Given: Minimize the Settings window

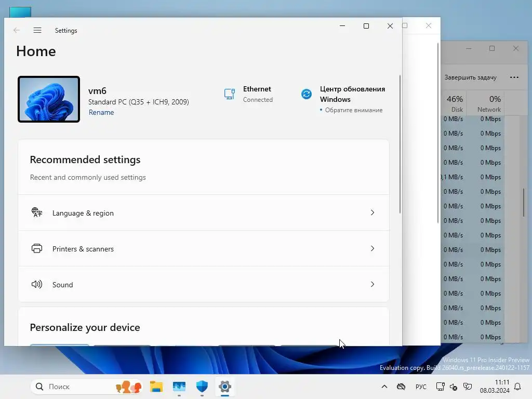Looking at the screenshot, I should pos(342,26).
